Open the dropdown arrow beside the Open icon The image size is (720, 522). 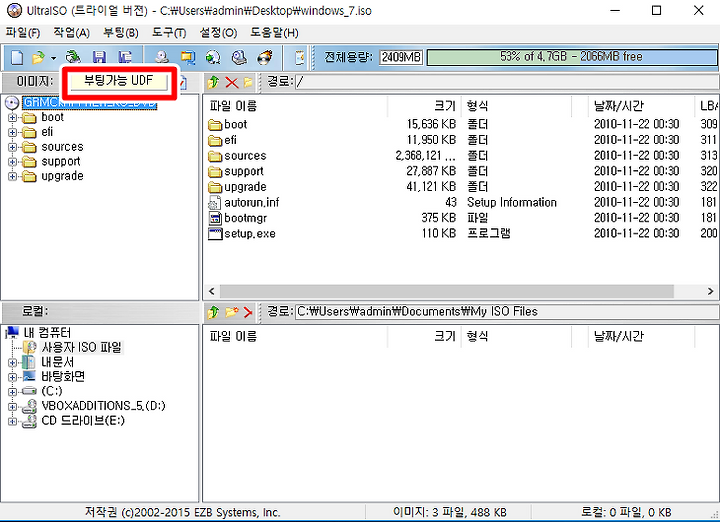pyautogui.click(x=53, y=58)
